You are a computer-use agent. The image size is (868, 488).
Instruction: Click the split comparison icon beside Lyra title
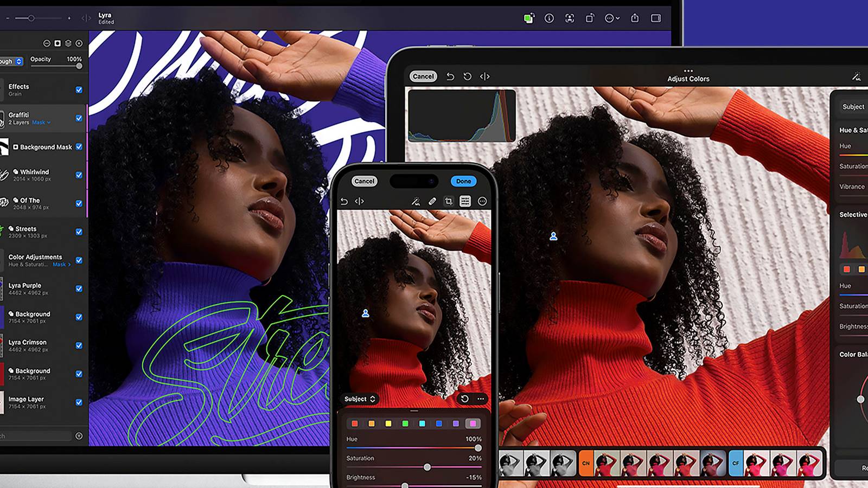tap(86, 18)
